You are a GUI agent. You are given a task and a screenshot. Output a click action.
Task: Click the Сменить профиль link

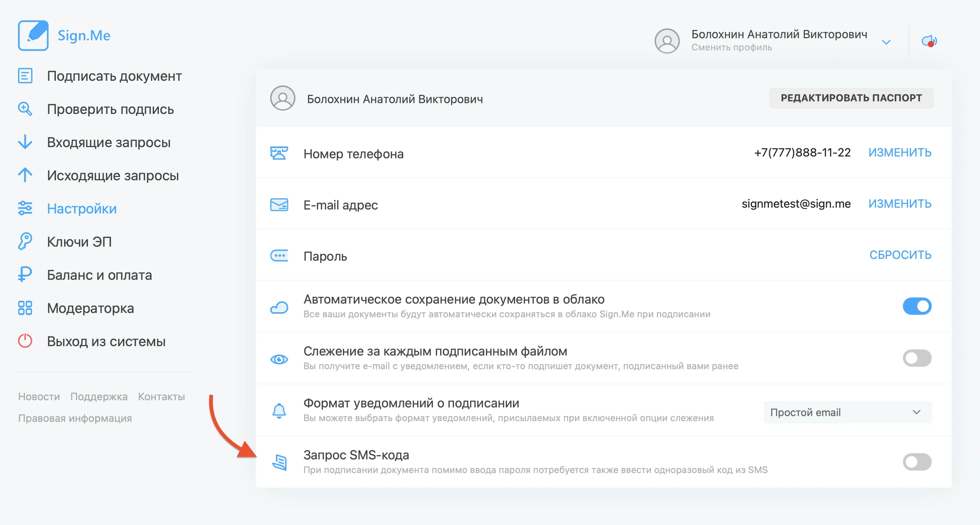click(731, 47)
